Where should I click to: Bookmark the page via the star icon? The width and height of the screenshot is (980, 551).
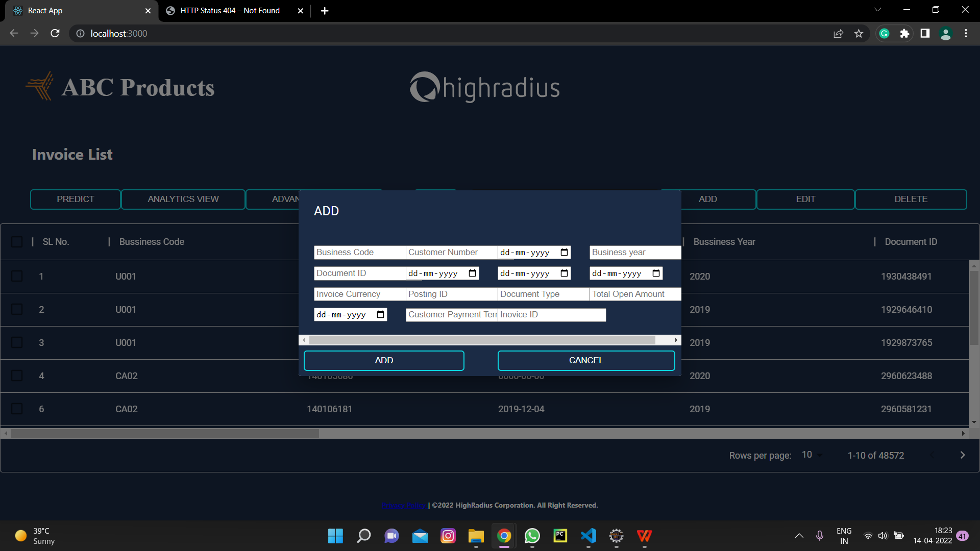click(859, 33)
